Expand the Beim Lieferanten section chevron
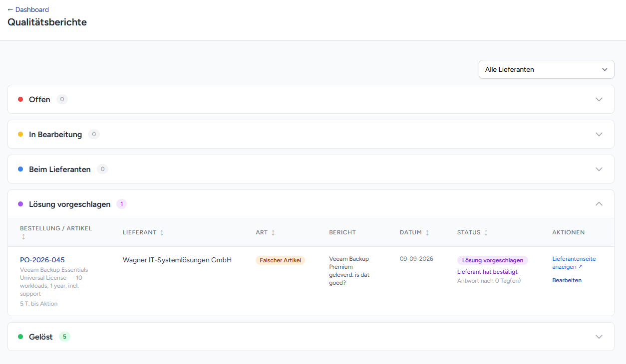This screenshot has height=364, width=626. [x=599, y=169]
